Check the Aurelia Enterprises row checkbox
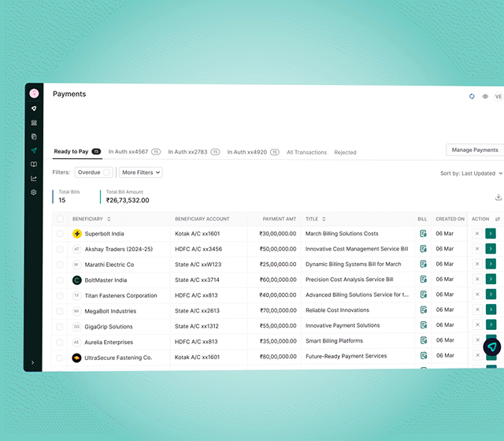The height and width of the screenshot is (441, 504). pyautogui.click(x=60, y=342)
